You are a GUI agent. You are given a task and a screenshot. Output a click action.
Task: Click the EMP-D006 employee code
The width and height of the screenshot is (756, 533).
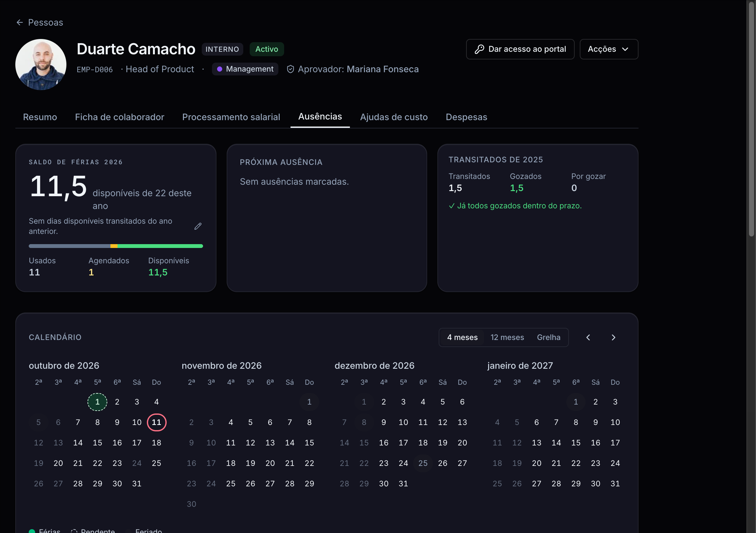(x=95, y=70)
